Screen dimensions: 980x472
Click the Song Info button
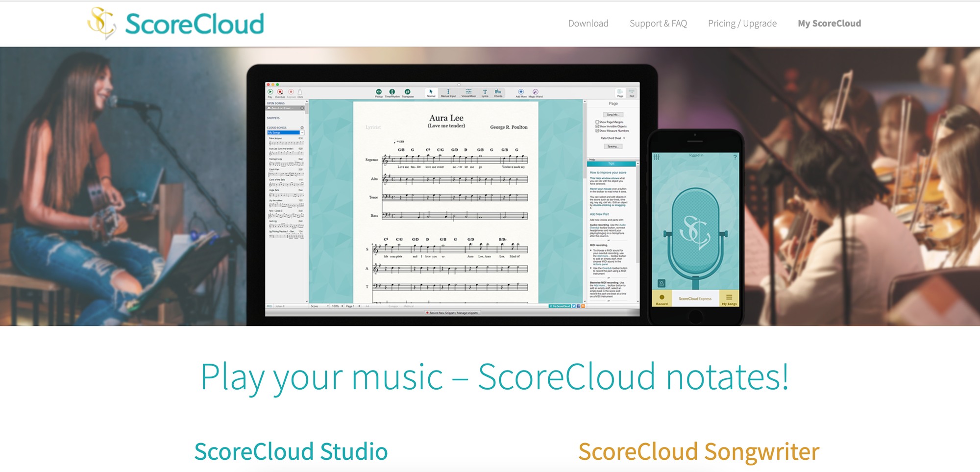[613, 114]
